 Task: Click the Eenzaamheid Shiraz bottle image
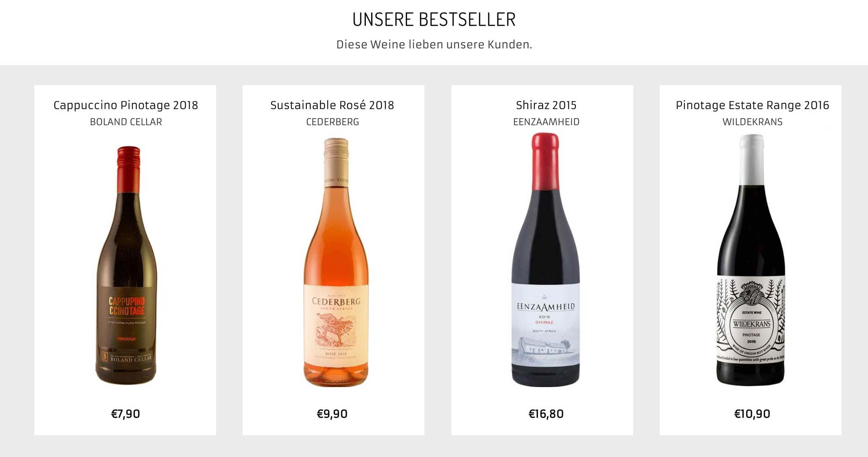tap(546, 260)
